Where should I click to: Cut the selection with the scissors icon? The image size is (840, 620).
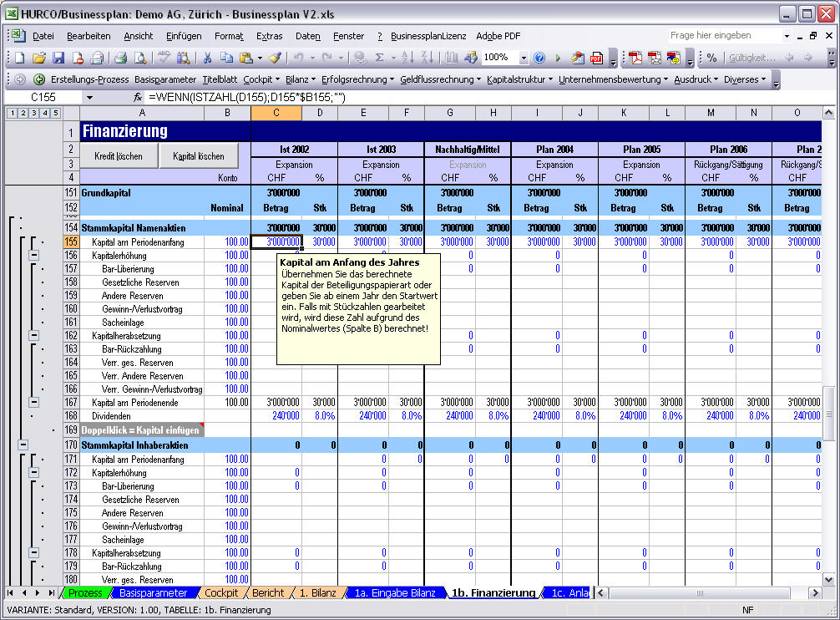(207, 58)
